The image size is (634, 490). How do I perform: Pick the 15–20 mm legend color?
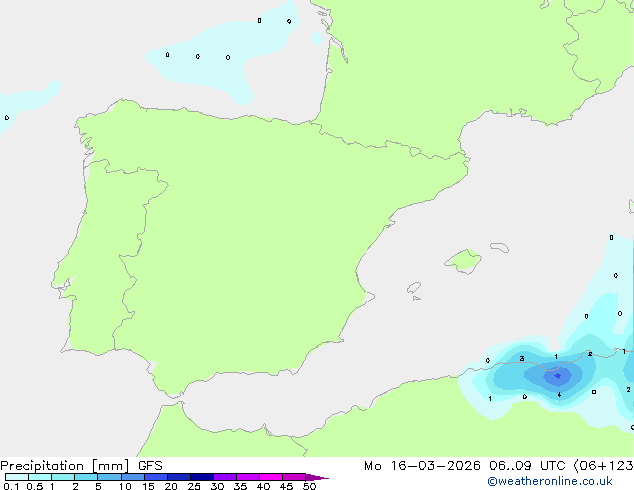coord(156,477)
